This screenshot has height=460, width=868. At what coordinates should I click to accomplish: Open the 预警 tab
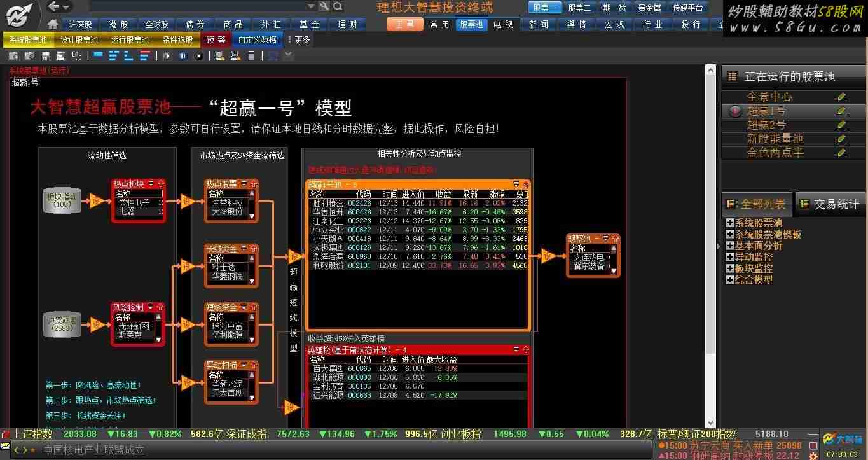tap(216, 39)
